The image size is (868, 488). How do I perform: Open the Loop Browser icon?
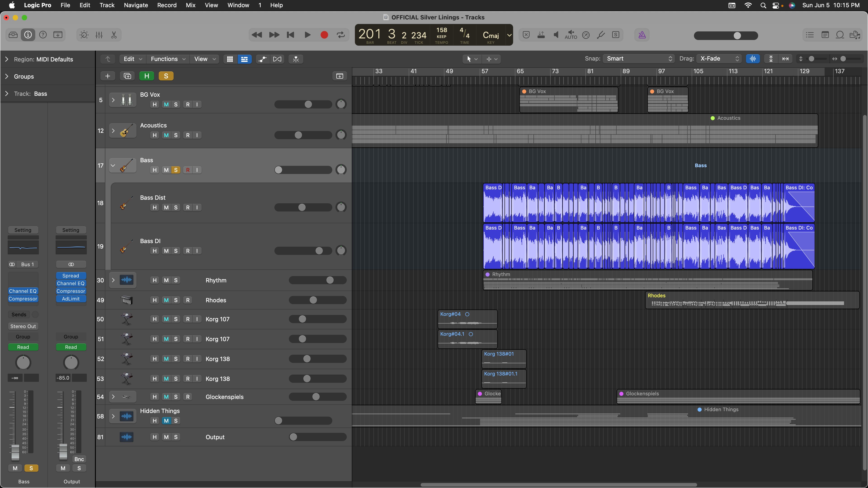[840, 35]
